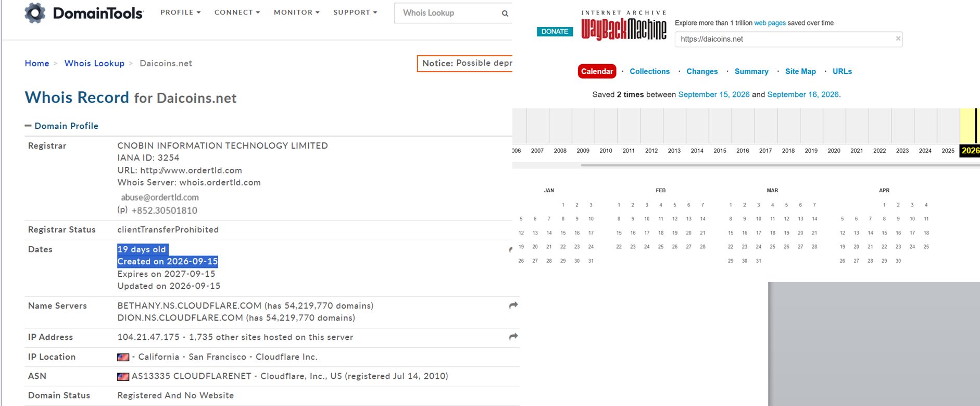Go to the Whois Lookup breadcrumb
The height and width of the screenshot is (406, 980).
click(x=94, y=63)
